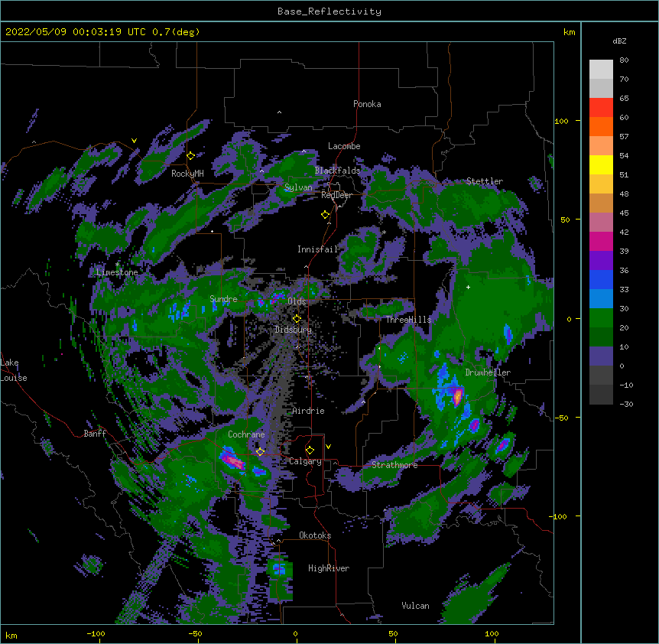
Task: Click the orange storm core south of Drumheller
Action: point(458,396)
